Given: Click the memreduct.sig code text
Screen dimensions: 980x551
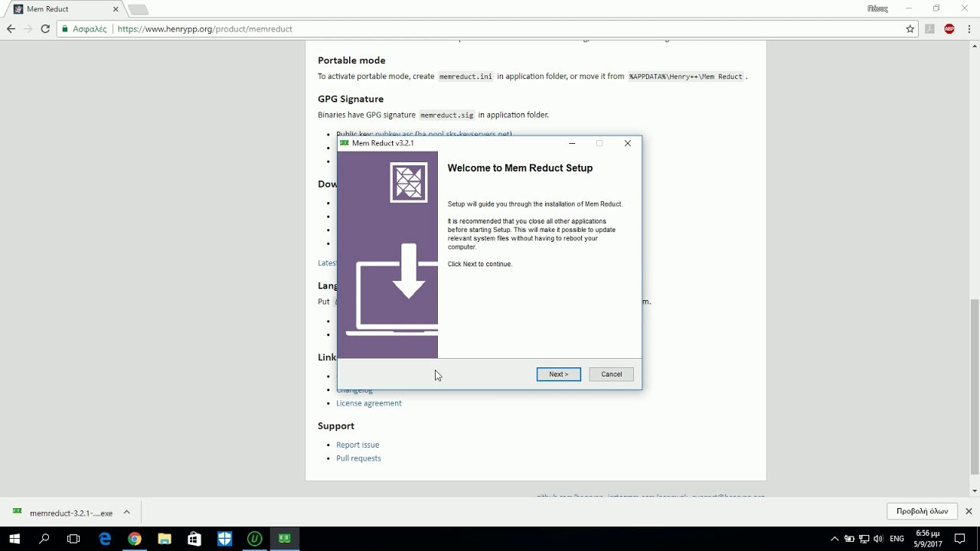Looking at the screenshot, I should point(447,115).
